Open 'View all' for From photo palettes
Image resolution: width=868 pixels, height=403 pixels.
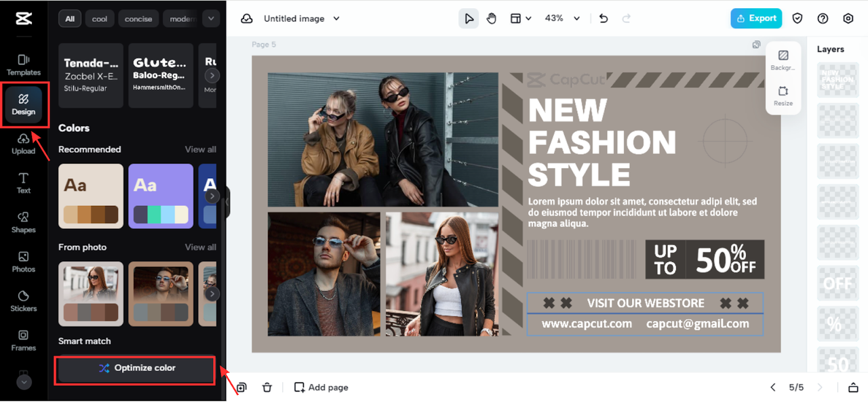click(x=201, y=247)
